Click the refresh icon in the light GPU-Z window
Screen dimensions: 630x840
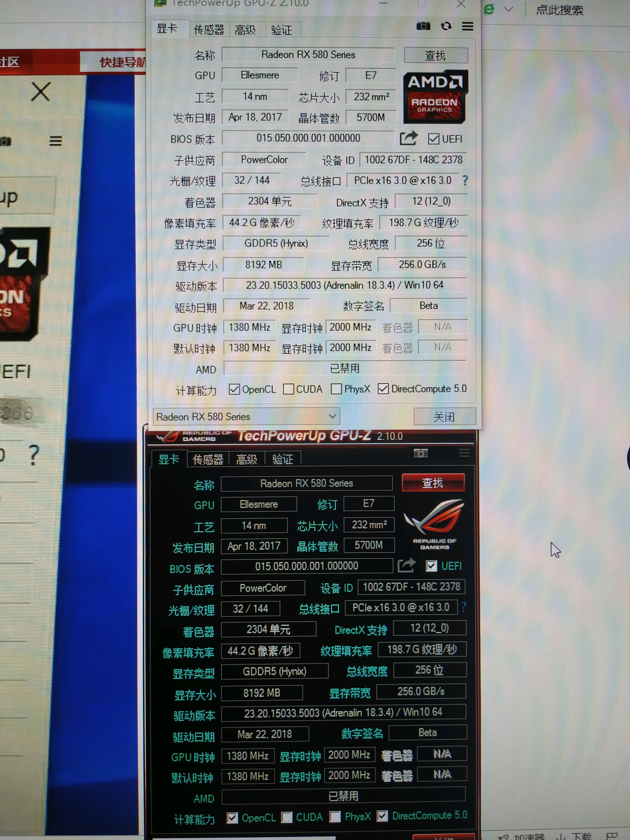(446, 26)
